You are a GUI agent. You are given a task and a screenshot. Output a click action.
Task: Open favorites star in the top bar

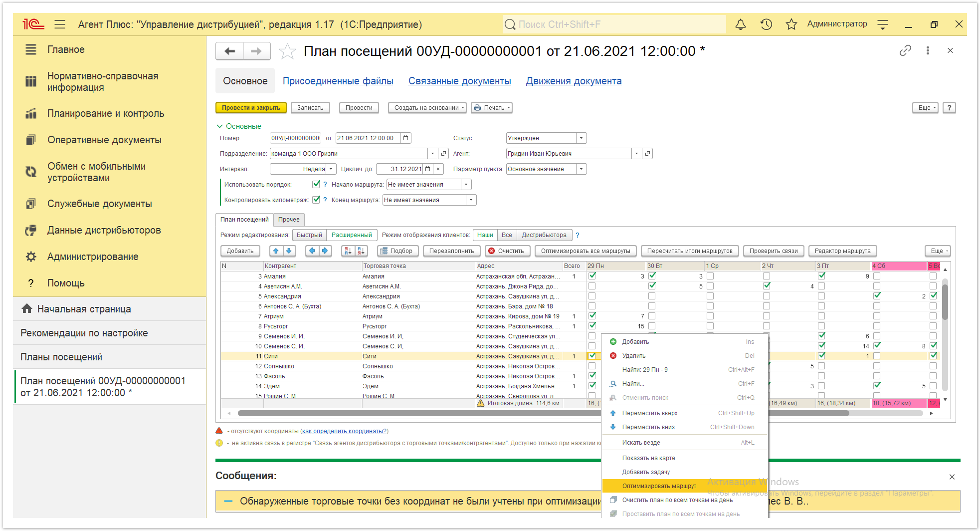pyautogui.click(x=791, y=24)
